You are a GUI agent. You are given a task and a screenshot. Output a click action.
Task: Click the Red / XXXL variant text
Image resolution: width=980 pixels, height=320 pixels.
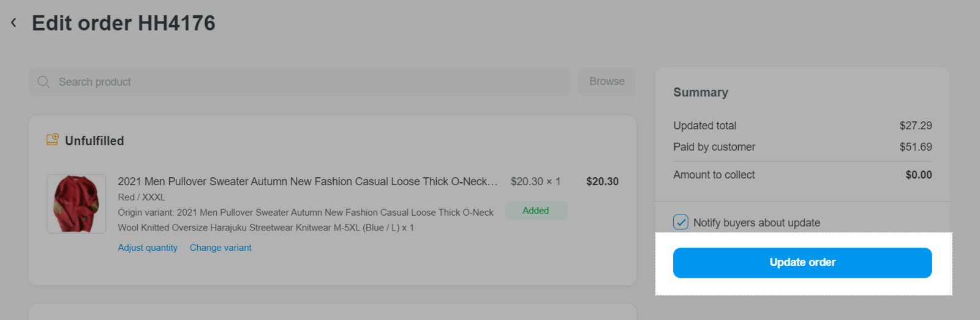141,197
